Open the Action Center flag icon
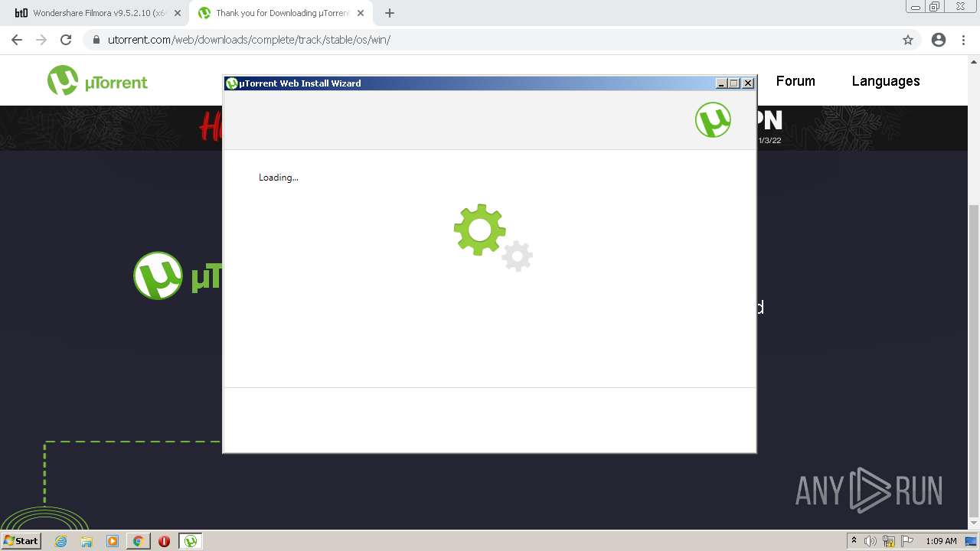The image size is (980, 551). point(907,541)
